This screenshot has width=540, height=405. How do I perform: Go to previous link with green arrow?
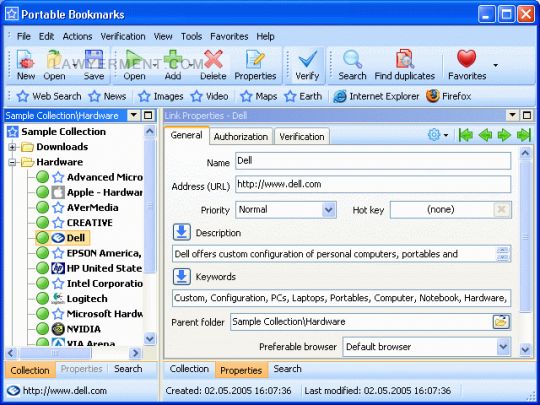point(485,135)
